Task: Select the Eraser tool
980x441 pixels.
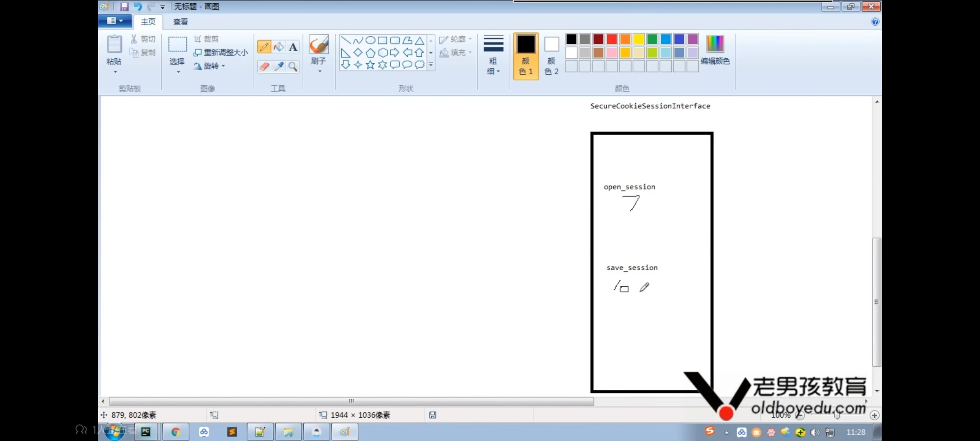Action: pyautogui.click(x=264, y=66)
